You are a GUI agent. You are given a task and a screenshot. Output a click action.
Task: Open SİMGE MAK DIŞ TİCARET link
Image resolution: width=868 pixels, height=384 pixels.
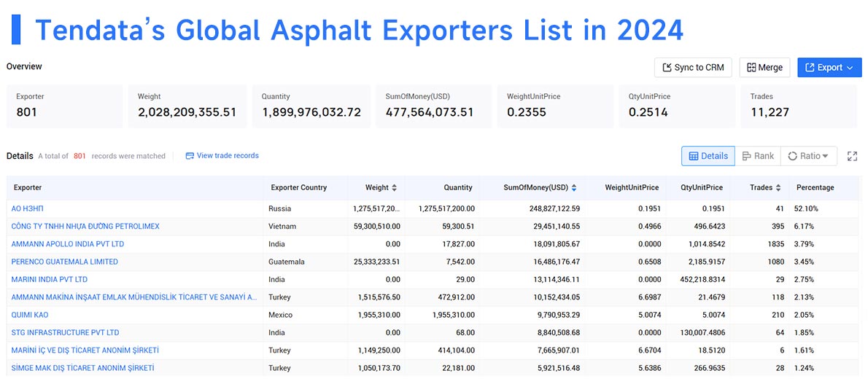pos(82,368)
